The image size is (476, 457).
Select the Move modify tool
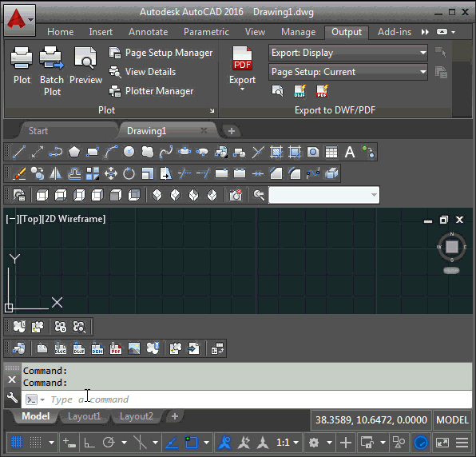111,173
